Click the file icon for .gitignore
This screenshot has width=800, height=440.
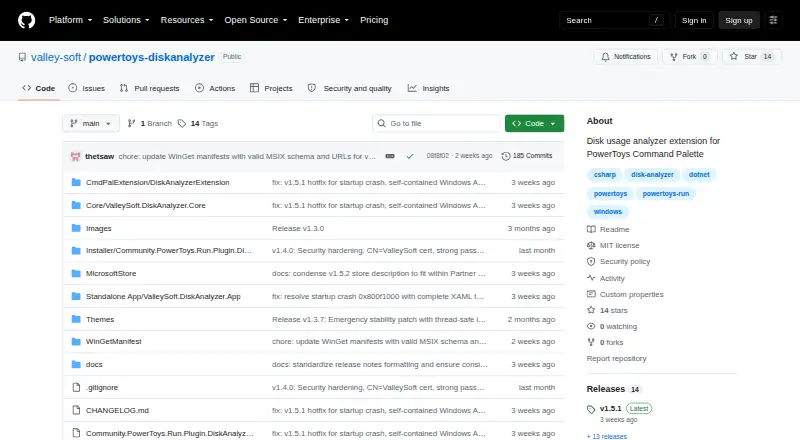[76, 387]
